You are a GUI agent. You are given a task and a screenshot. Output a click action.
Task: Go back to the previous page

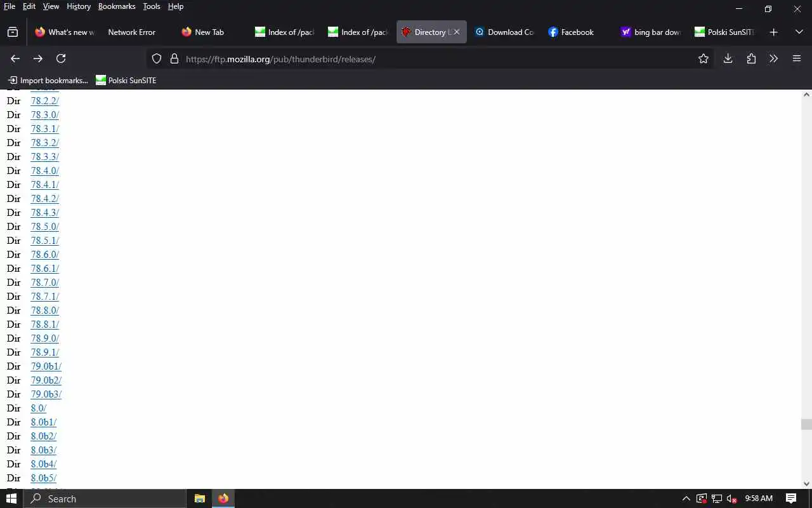[15, 58]
